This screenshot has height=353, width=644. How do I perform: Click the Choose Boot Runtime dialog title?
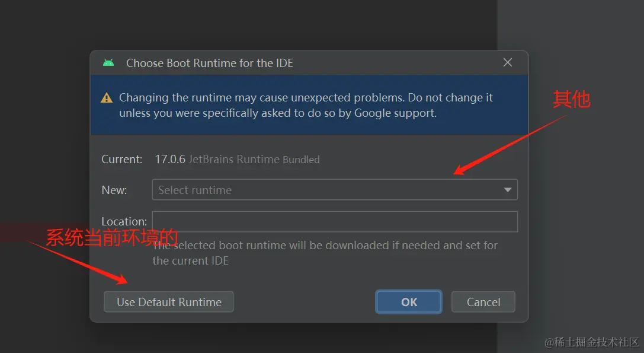[209, 63]
